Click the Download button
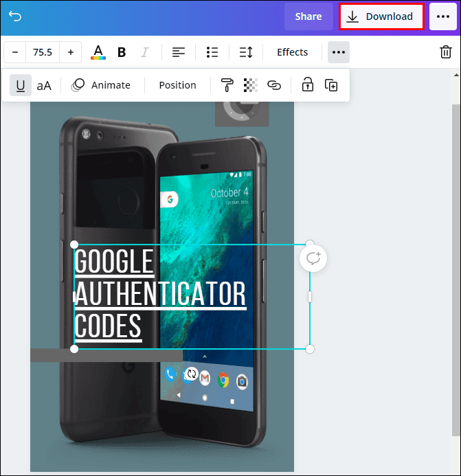 tap(381, 16)
